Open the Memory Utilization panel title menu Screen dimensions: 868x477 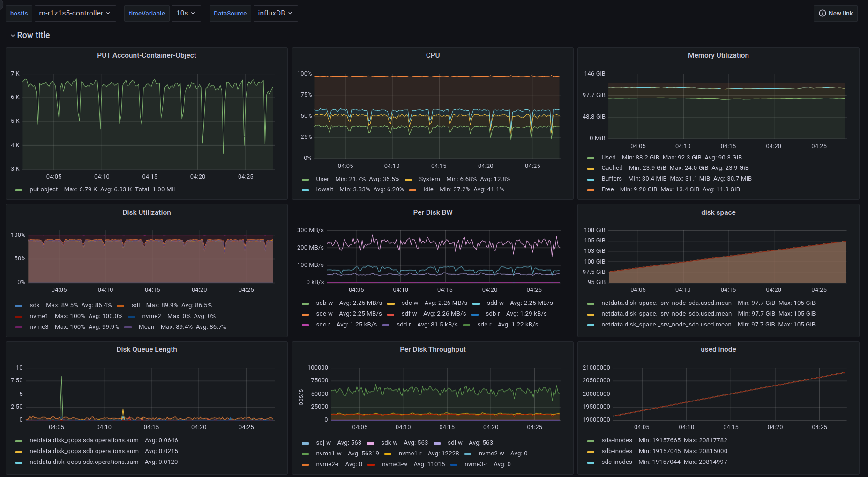(x=718, y=55)
